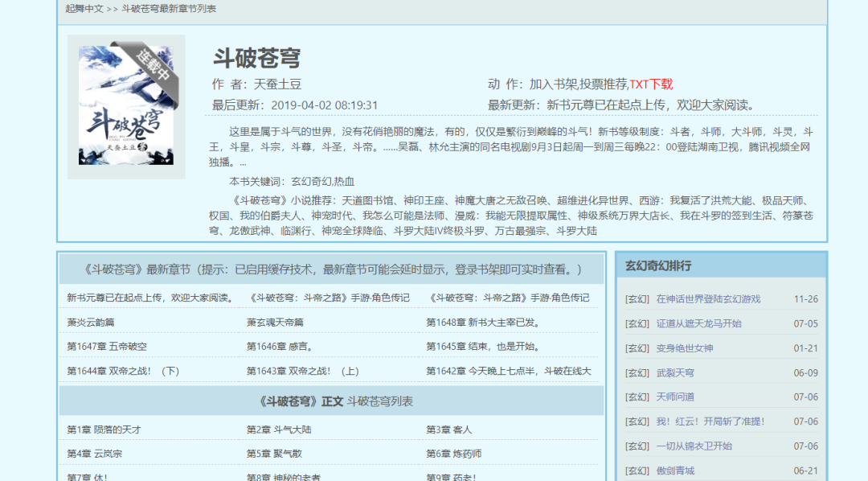Open ranked novel 在神话世界登陆玄幻游戏

point(708,299)
